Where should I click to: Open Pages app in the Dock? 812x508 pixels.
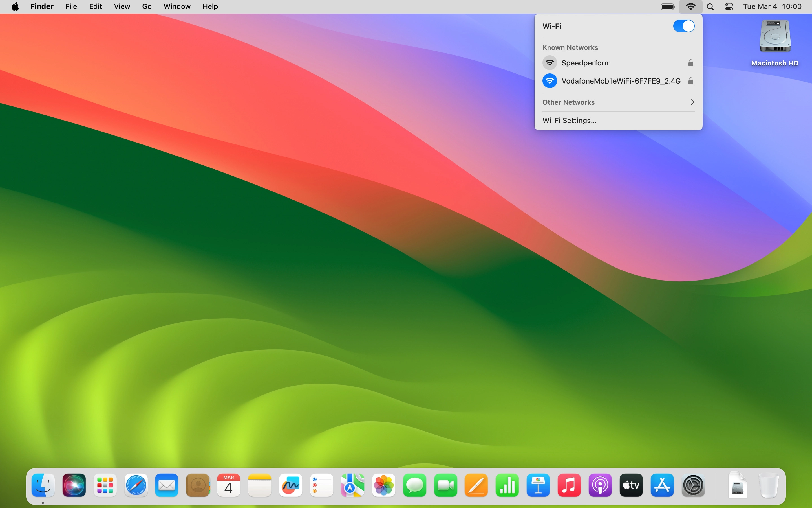pos(476,485)
